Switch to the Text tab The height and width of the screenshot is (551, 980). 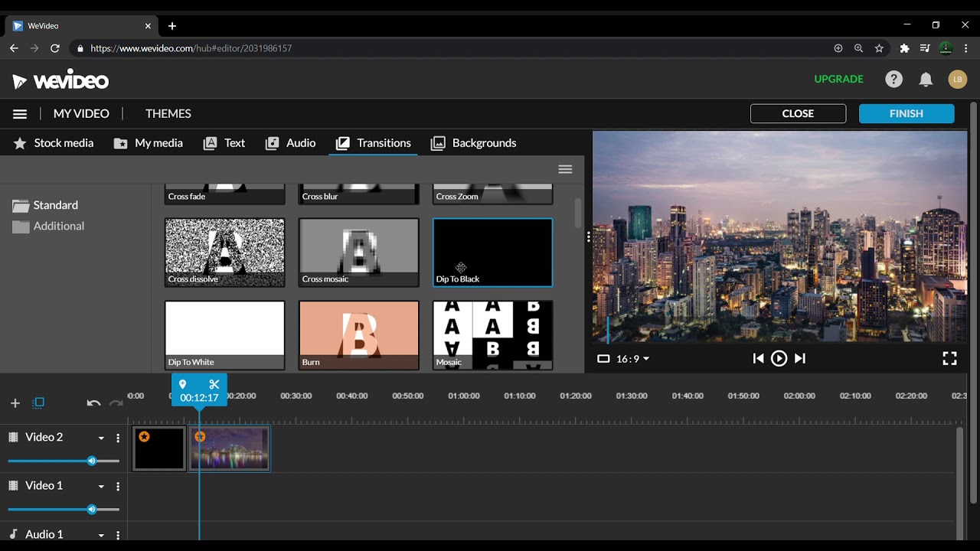click(224, 143)
